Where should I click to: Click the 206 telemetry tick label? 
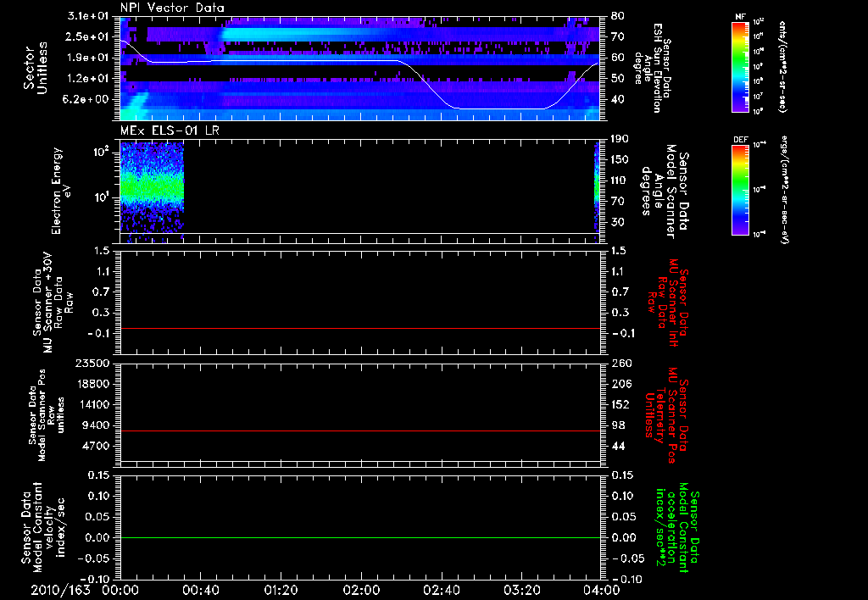tap(620, 384)
